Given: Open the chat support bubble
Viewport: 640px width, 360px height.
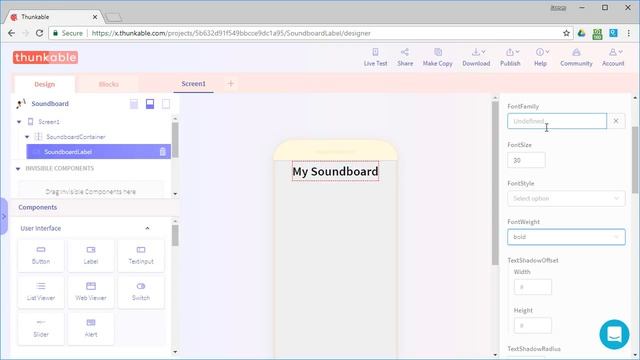Looking at the screenshot, I should 614,335.
